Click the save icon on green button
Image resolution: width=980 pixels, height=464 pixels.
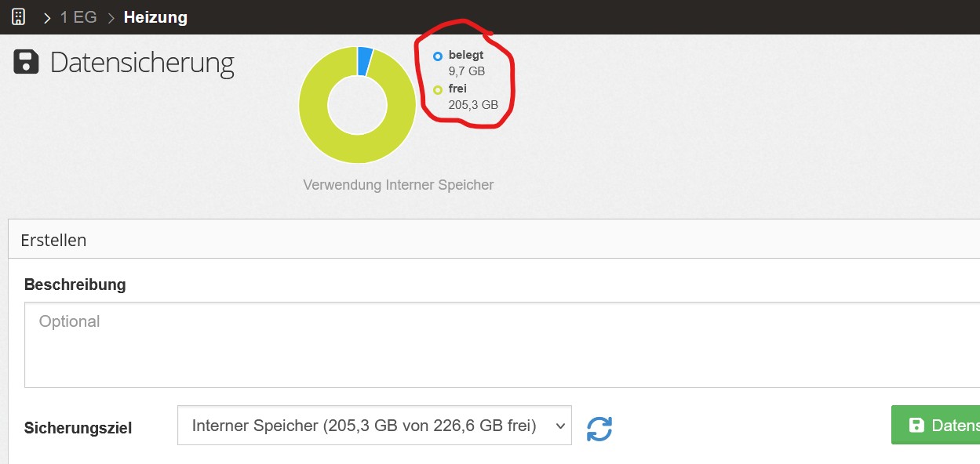(916, 426)
